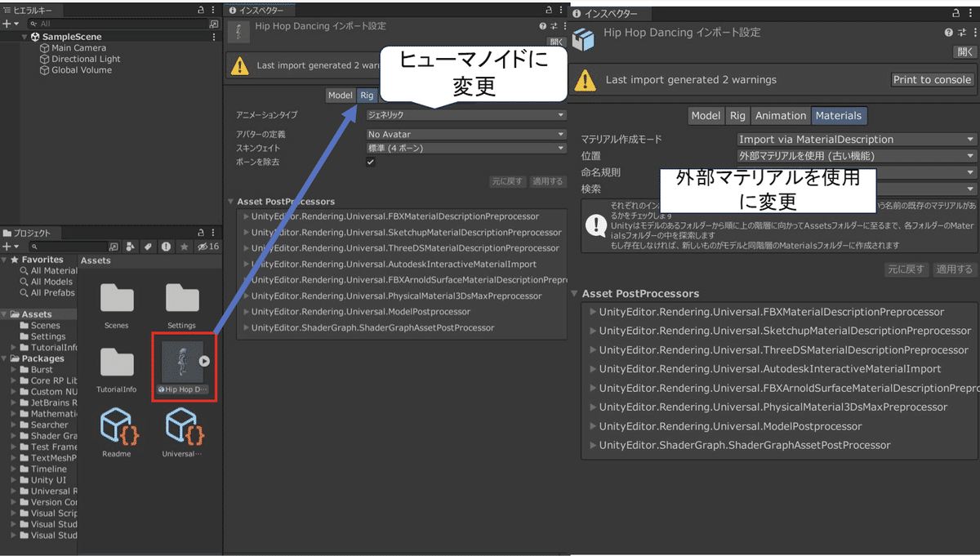Collapse Asset PostProcessors section in middle Inspector

point(230,202)
